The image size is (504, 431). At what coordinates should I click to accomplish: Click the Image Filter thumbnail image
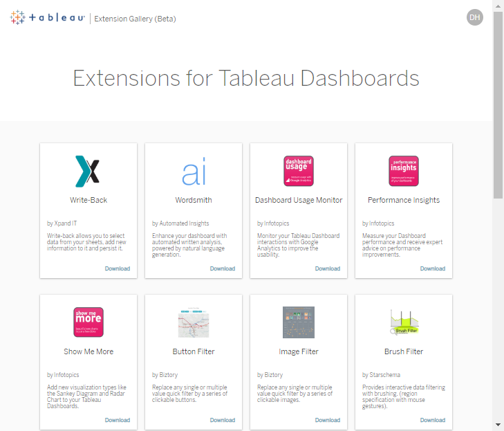click(x=299, y=322)
